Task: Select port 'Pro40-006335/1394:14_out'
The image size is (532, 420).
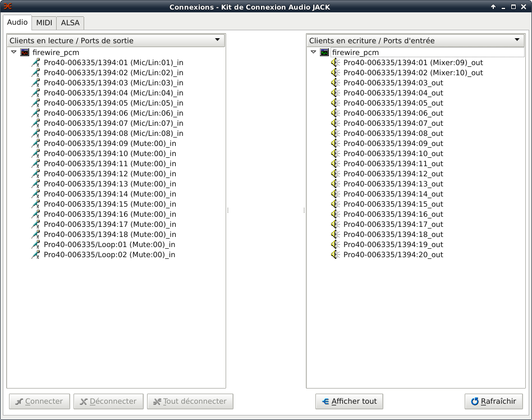Action: 393,194
